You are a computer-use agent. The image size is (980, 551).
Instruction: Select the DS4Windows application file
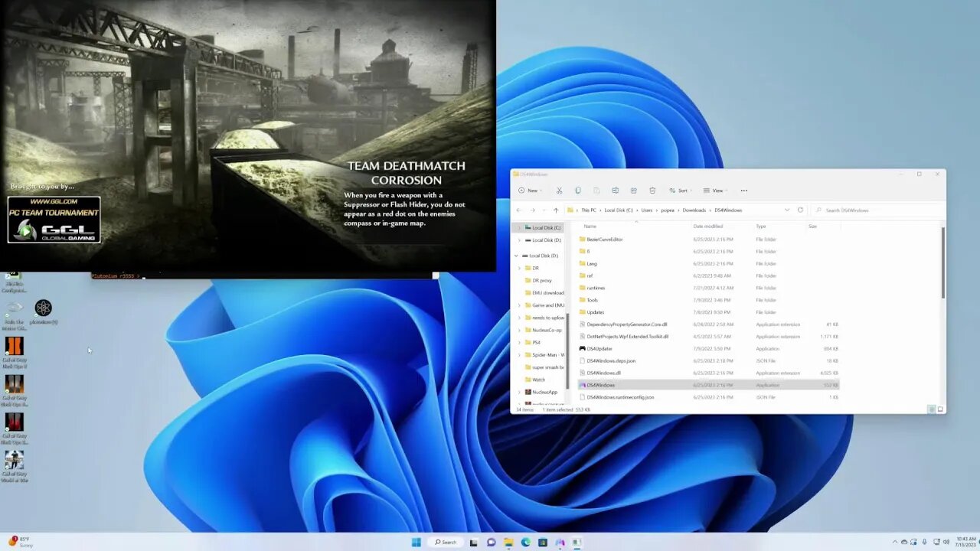[709, 385]
